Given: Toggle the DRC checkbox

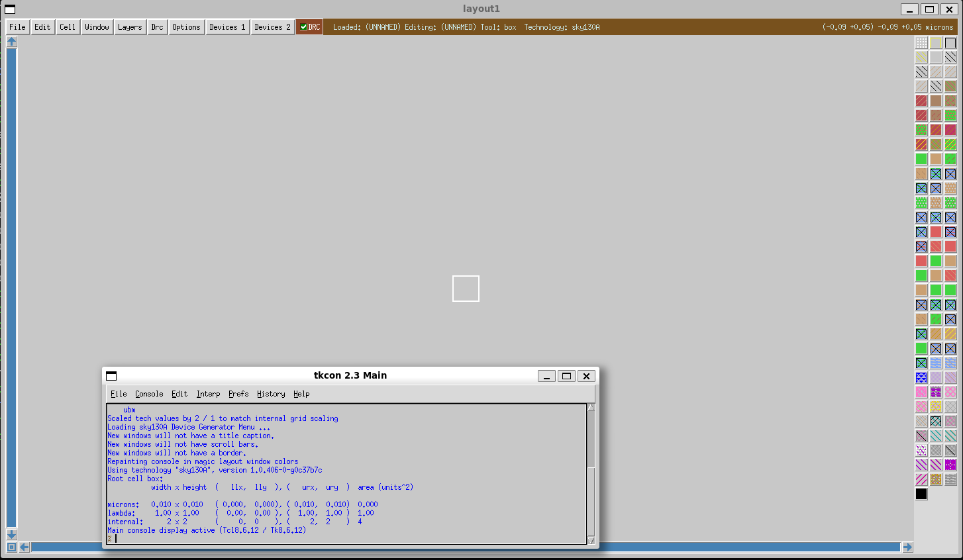Looking at the screenshot, I should point(303,27).
